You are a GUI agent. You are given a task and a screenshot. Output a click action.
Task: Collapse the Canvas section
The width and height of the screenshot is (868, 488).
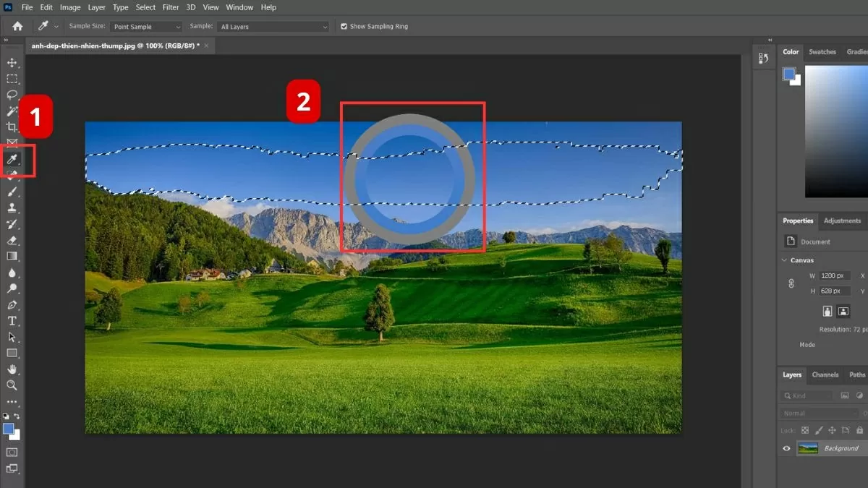pos(786,260)
